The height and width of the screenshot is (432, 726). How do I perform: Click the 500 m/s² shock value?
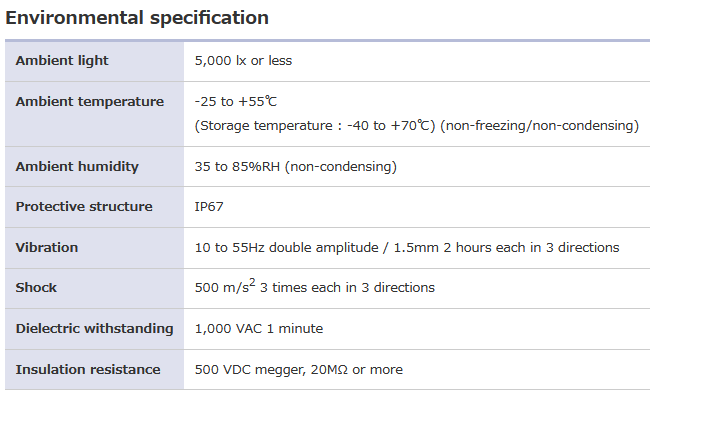(x=314, y=287)
